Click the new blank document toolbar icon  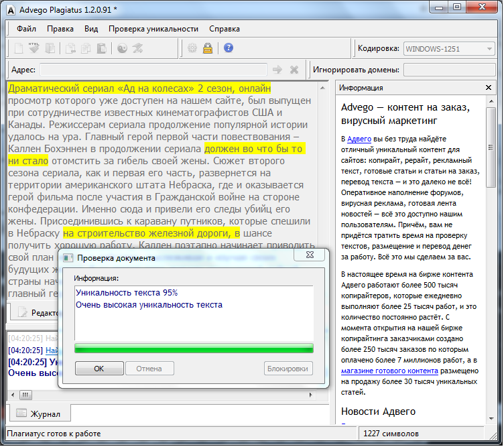[19, 48]
